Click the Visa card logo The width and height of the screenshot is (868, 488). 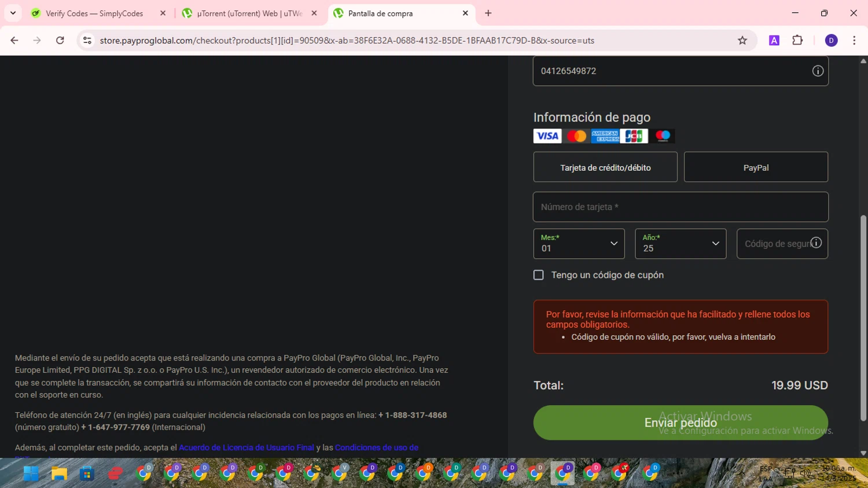point(547,136)
